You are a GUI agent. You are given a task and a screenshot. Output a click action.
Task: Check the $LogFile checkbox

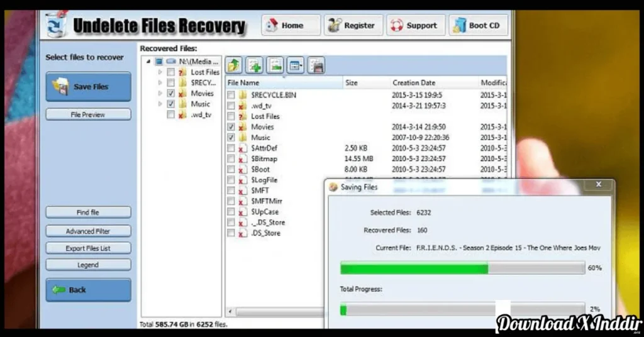click(x=231, y=180)
